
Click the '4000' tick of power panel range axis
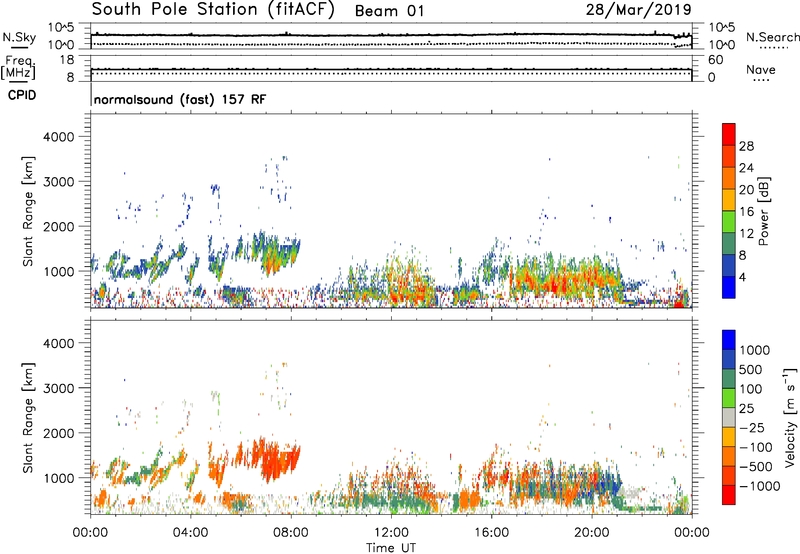[58, 137]
